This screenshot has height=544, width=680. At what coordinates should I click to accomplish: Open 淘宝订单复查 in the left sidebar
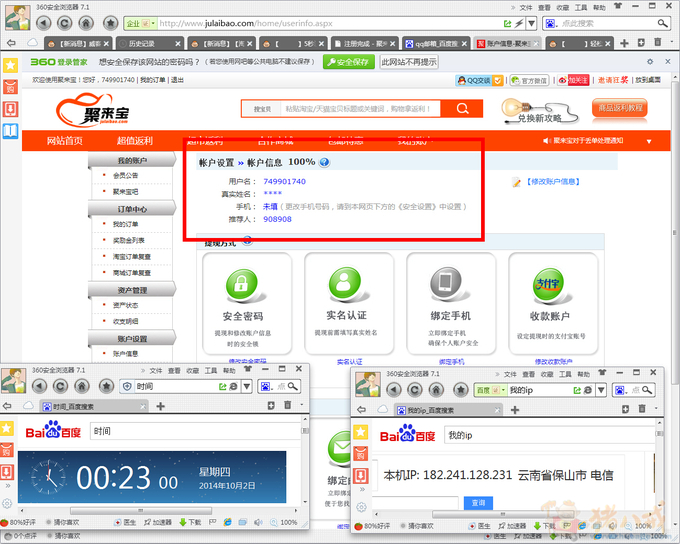click(x=132, y=256)
